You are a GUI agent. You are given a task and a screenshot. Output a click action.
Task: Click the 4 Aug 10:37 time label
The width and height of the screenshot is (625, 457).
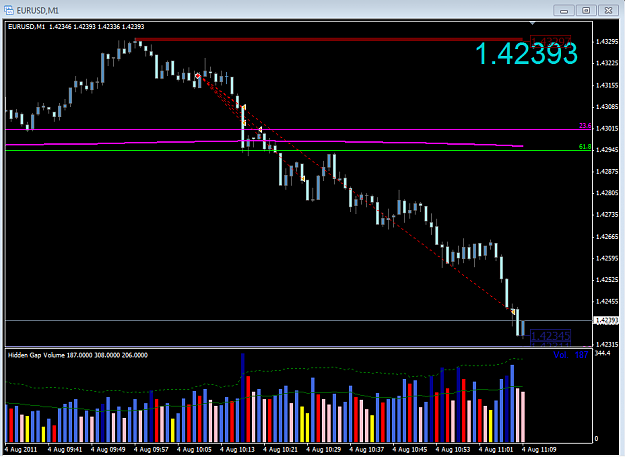point(369,449)
